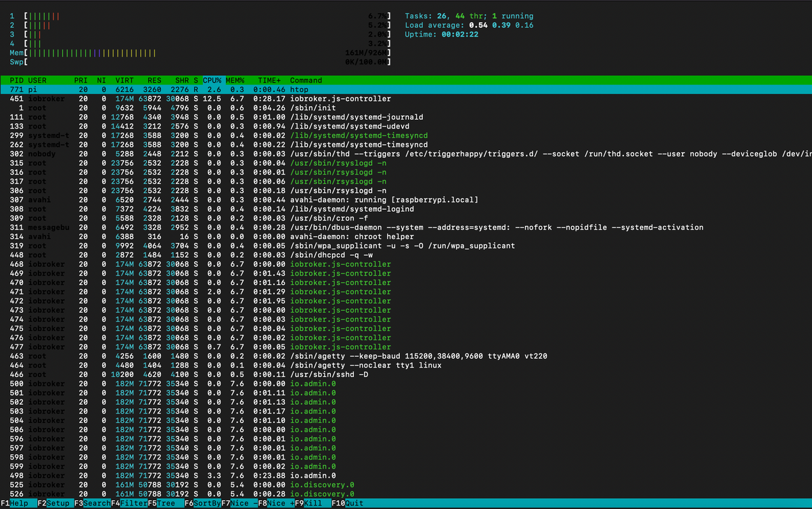Click the PID column header
Viewport: 812px width, 509px height.
(17, 81)
